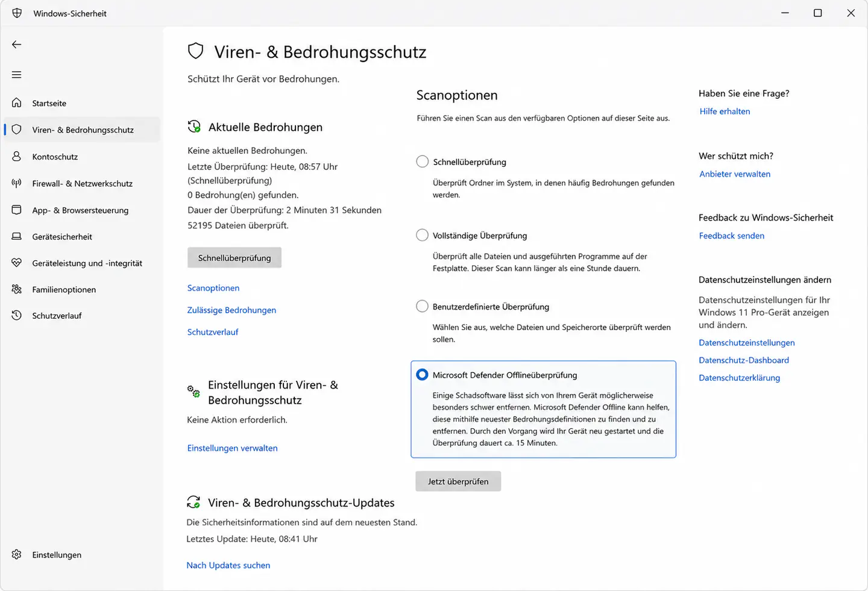Open the Datenschutz-Dashboard link

tap(744, 360)
